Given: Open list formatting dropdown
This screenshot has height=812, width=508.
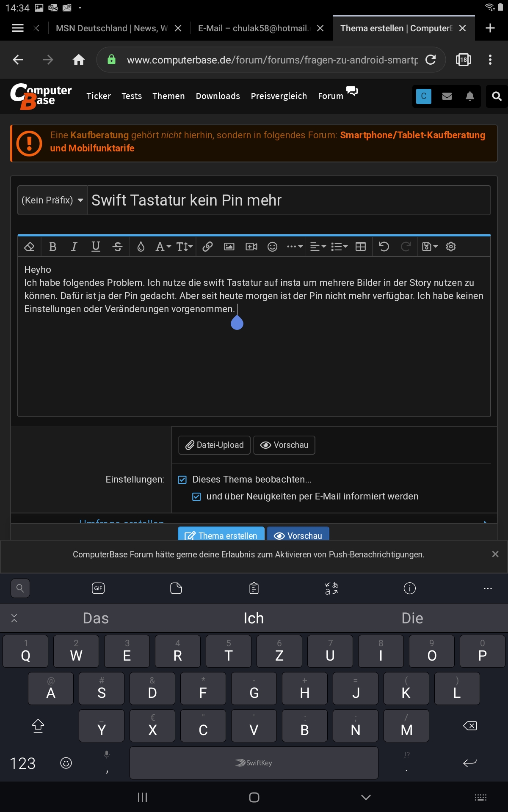Looking at the screenshot, I should [339, 247].
